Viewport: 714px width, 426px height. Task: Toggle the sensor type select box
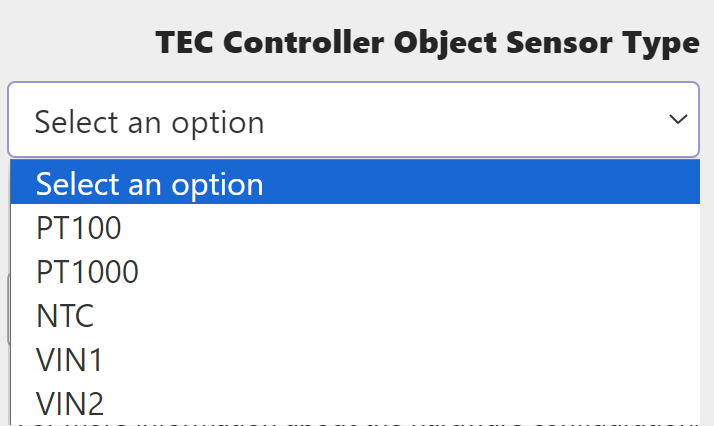pyautogui.click(x=353, y=120)
